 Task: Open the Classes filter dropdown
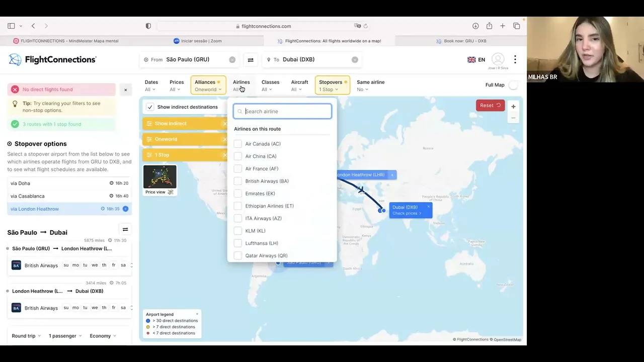270,85
